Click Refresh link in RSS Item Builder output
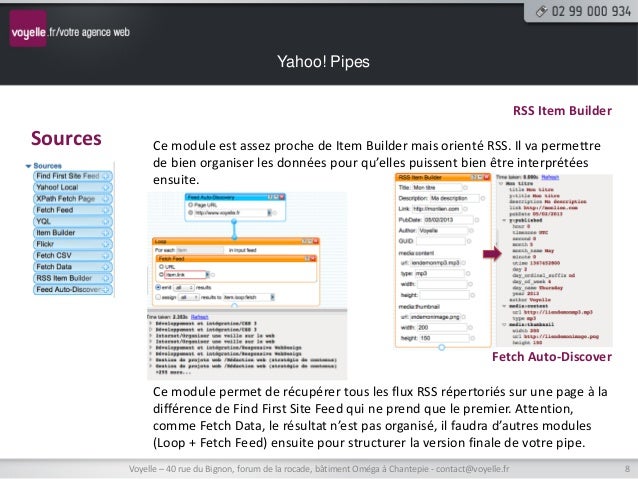Viewport: 638px width, 479px height. [x=550, y=177]
